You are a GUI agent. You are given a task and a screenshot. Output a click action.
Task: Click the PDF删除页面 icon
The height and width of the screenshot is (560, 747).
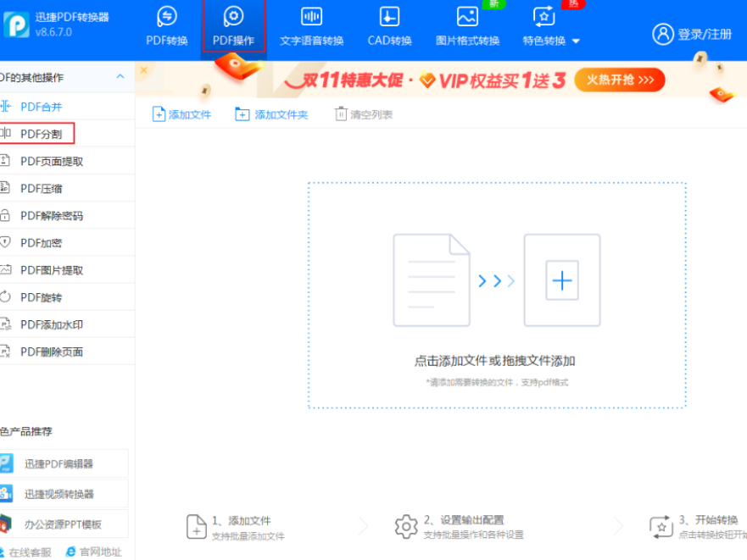(x=5, y=352)
